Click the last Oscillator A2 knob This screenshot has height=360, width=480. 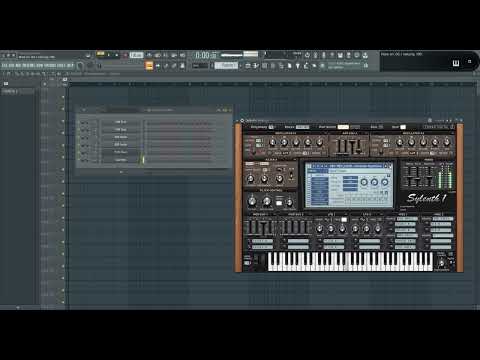pos(447,142)
